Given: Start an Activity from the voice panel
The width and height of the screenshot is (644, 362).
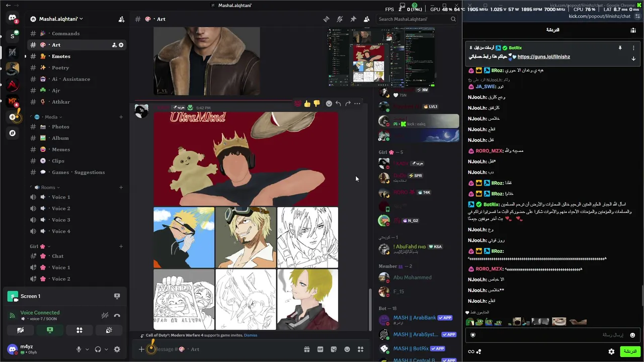Looking at the screenshot, I should 79,330.
